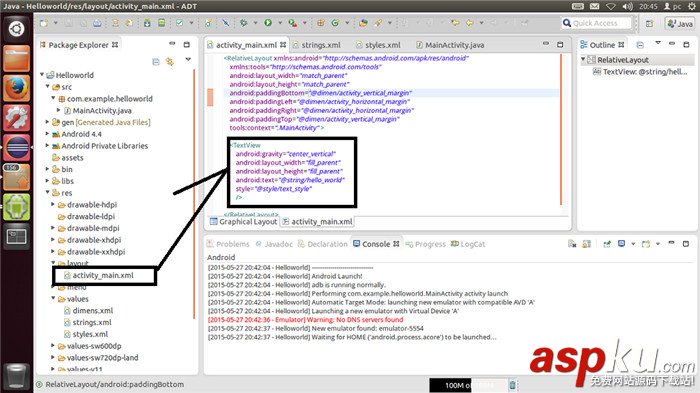This screenshot has width=700, height=393.
Task: Click the Android SDK Manager icon
Action: pyautogui.click(x=147, y=23)
